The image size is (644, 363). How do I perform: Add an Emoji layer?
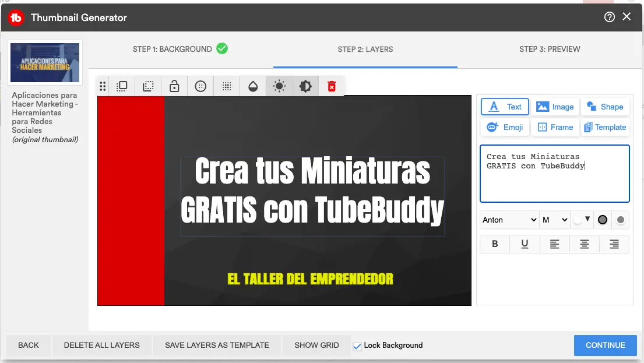click(505, 127)
